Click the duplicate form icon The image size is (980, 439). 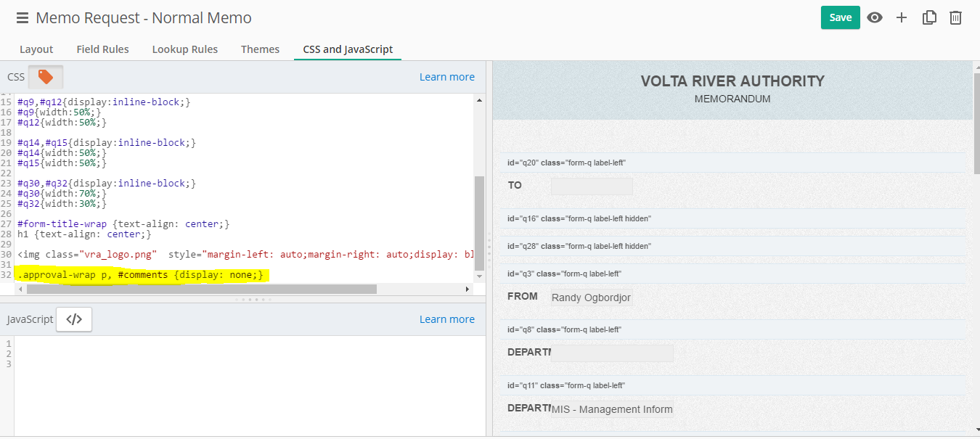pos(929,18)
